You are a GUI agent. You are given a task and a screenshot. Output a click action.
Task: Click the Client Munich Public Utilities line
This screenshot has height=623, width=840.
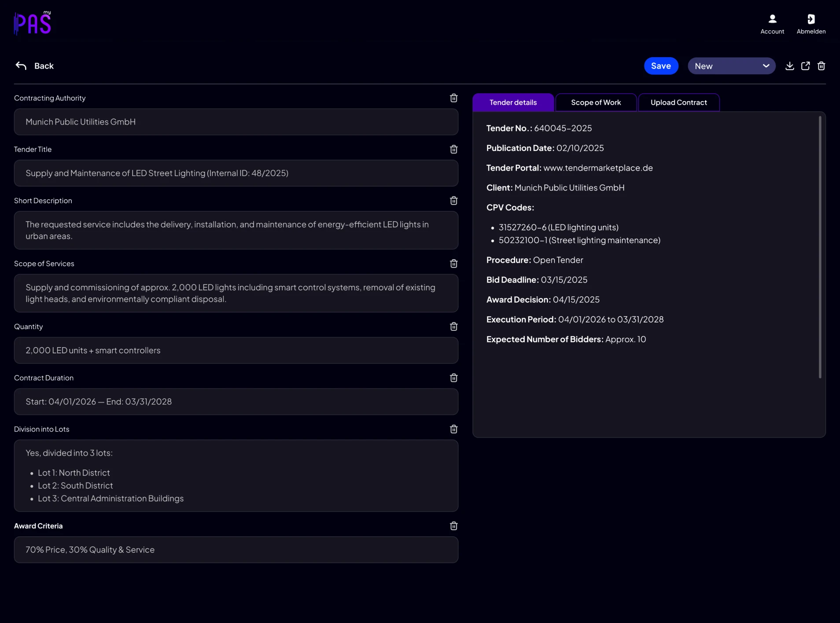coord(555,188)
